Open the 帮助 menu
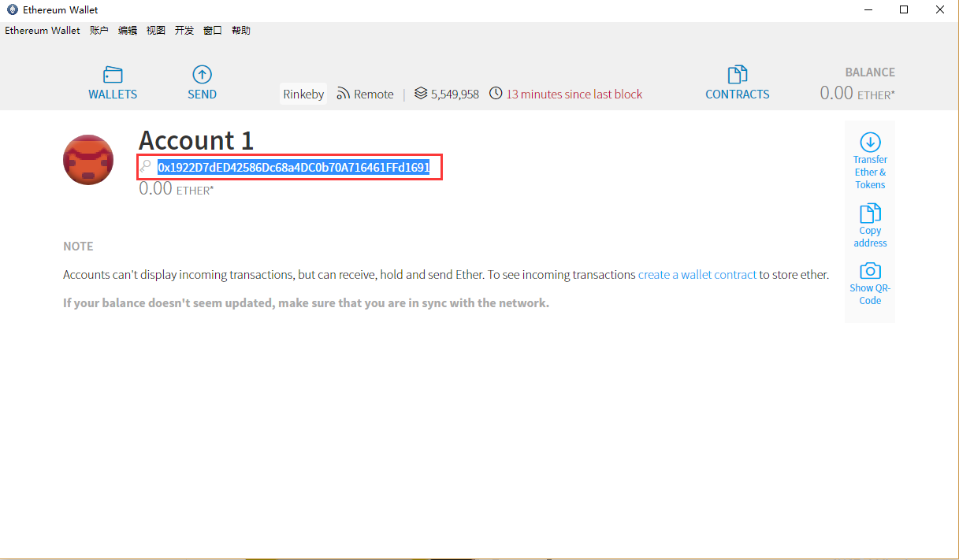Screen dimensions: 959x560 tap(241, 31)
